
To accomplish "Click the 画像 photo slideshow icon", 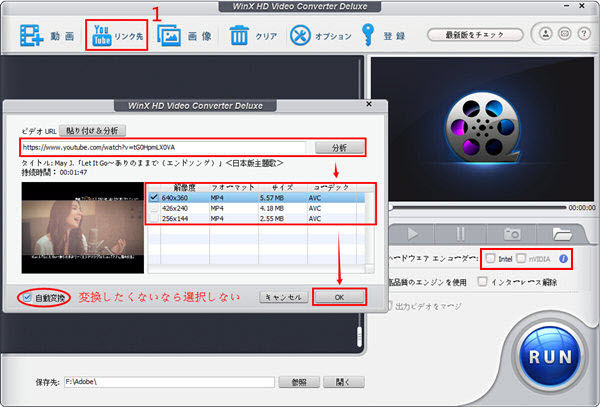I will 169,36.
